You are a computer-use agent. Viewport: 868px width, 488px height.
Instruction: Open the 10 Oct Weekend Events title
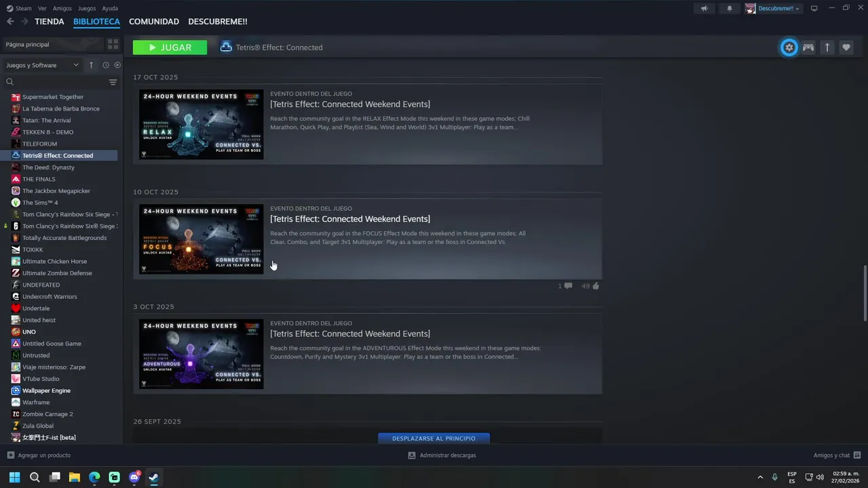tap(350, 219)
